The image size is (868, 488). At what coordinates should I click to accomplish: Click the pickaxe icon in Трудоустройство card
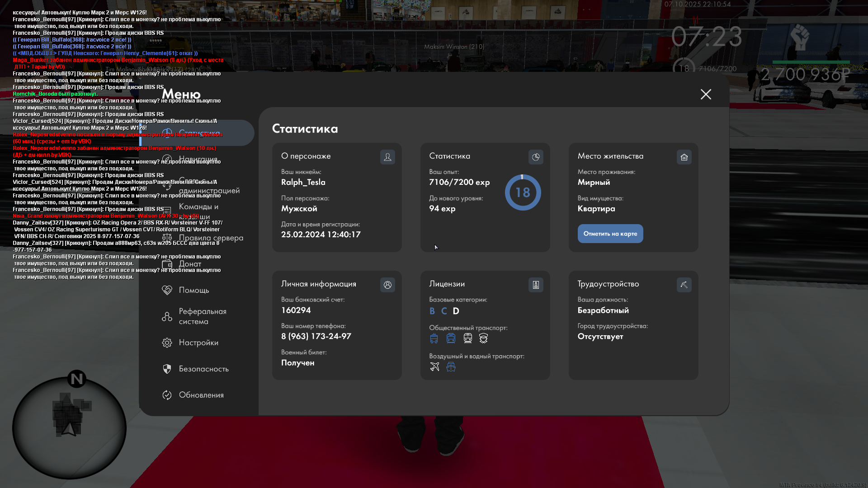click(684, 285)
